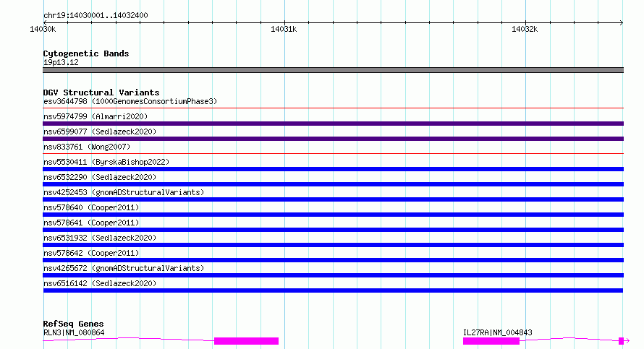The height and width of the screenshot is (349, 644).
Task: Click the Cytogenetic Bands track title
Action: click(x=86, y=53)
